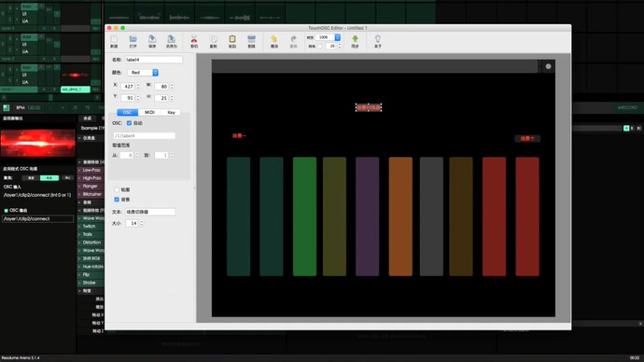Toggle the background (背景) checkbox
The width and height of the screenshot is (644, 362).
117,200
